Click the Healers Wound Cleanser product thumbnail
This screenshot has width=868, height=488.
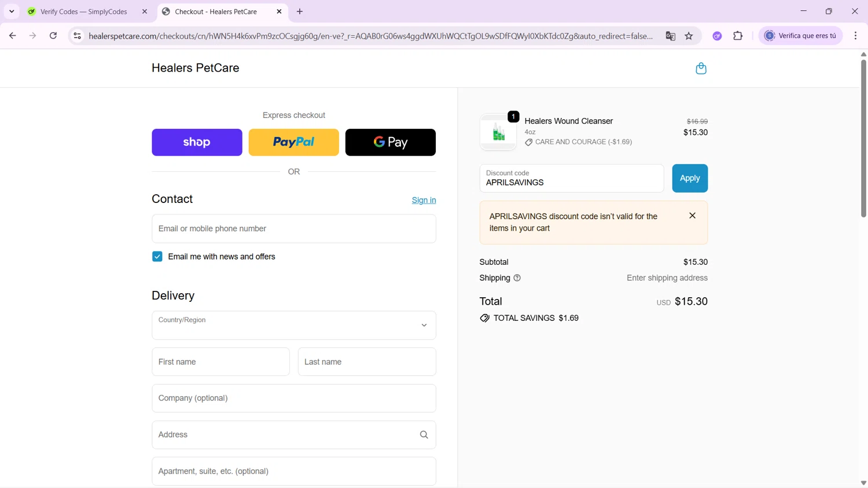click(498, 132)
